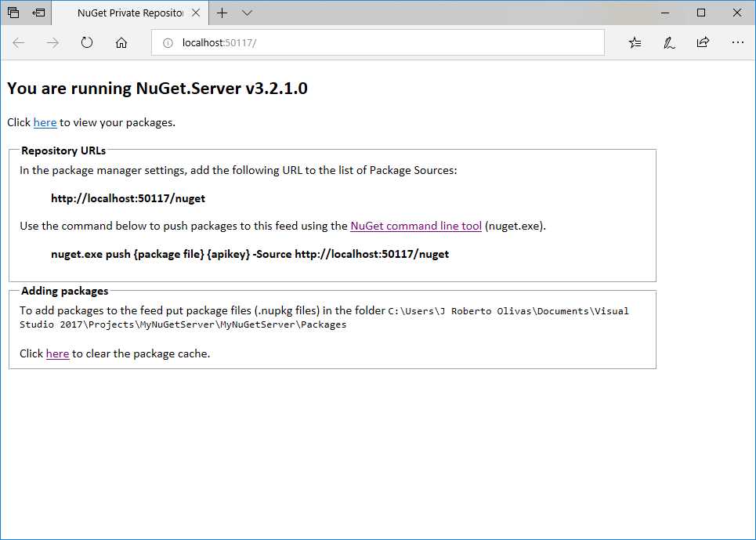
Task: Click 'here' to clear the package cache
Action: [57, 353]
